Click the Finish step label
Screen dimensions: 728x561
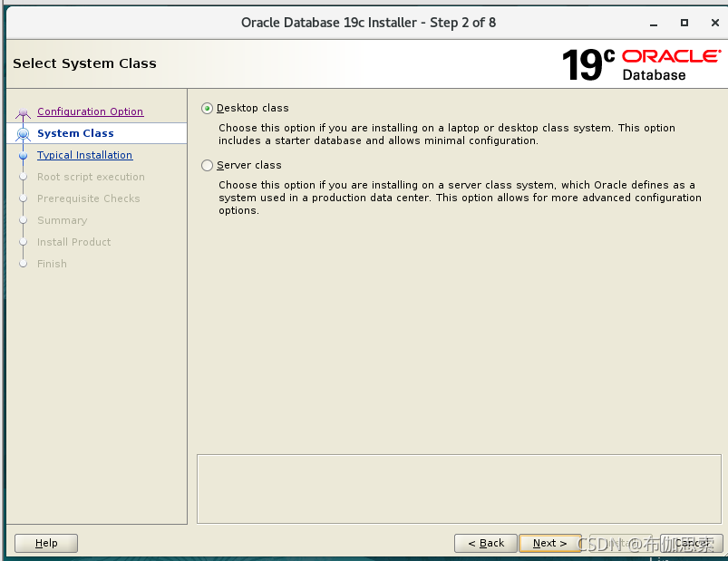pyautogui.click(x=52, y=264)
